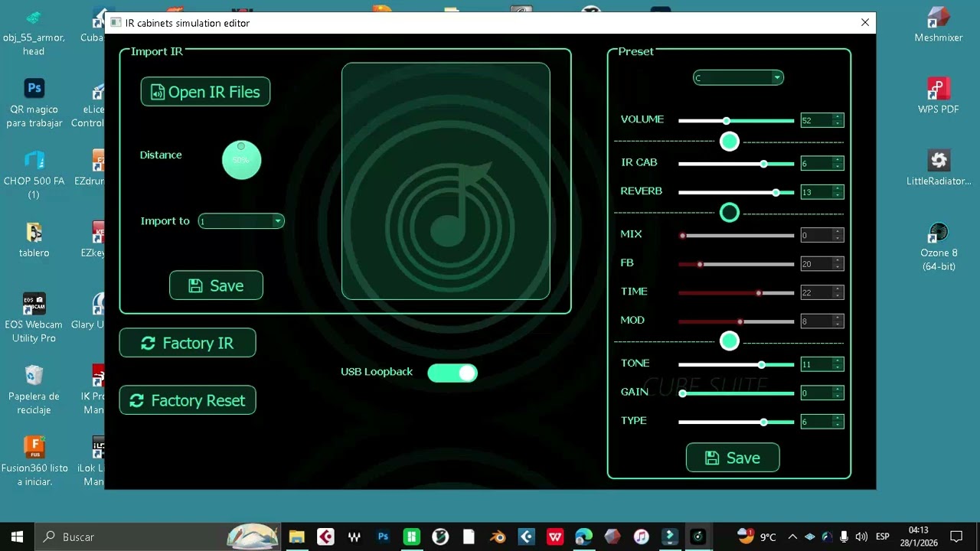
Task: Expand the Import to dropdown
Action: coord(241,221)
